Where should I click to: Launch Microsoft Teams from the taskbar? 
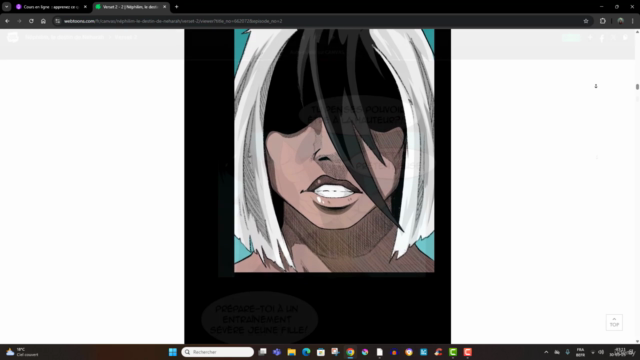277,352
